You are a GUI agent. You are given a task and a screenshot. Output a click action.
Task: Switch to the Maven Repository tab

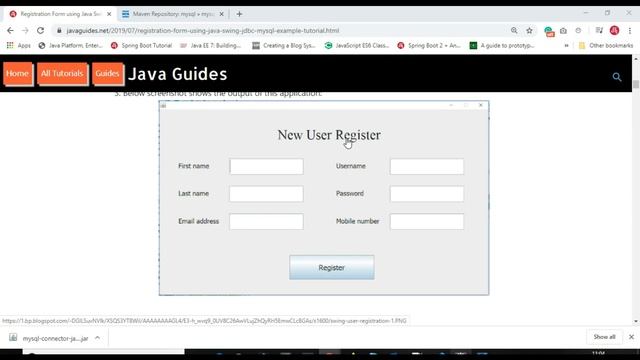(173, 14)
